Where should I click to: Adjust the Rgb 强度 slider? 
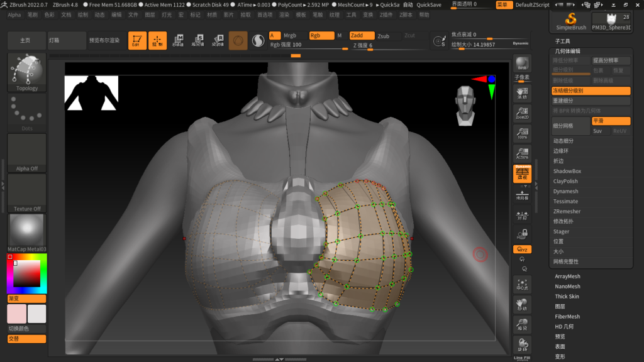point(309,45)
